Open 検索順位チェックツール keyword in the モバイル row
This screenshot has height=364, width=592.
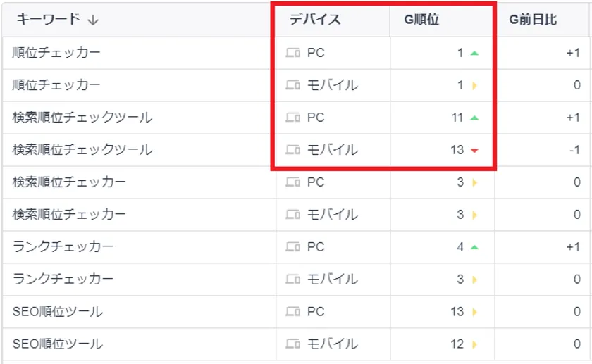click(82, 150)
